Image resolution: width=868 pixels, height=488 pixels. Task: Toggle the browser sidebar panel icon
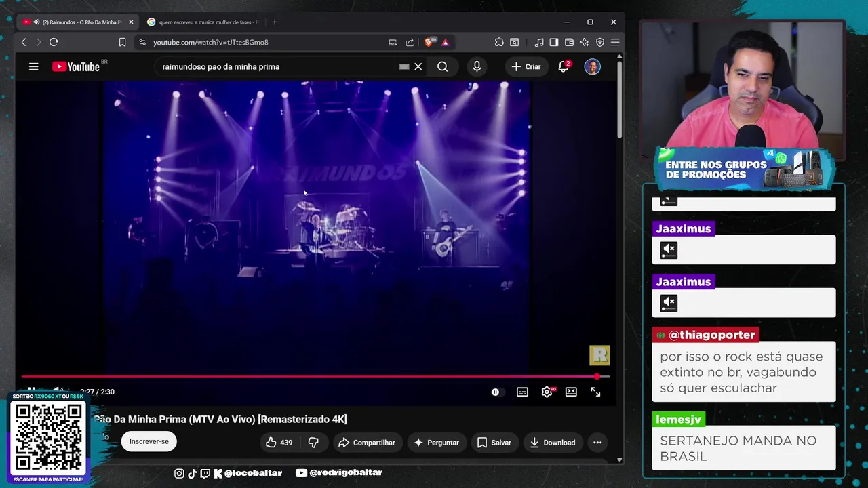click(554, 42)
